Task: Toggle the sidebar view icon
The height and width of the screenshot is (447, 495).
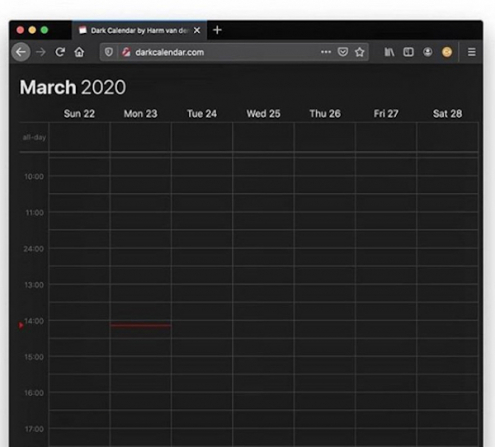Action: tap(408, 52)
